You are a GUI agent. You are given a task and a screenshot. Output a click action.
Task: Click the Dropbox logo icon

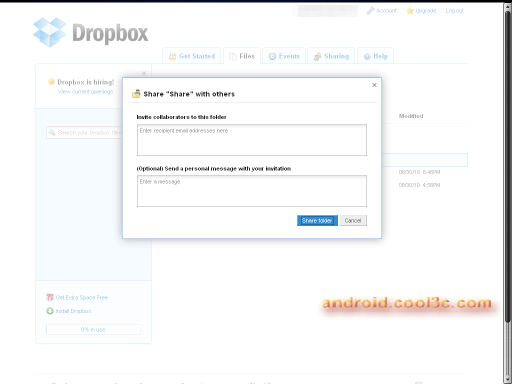(49, 32)
